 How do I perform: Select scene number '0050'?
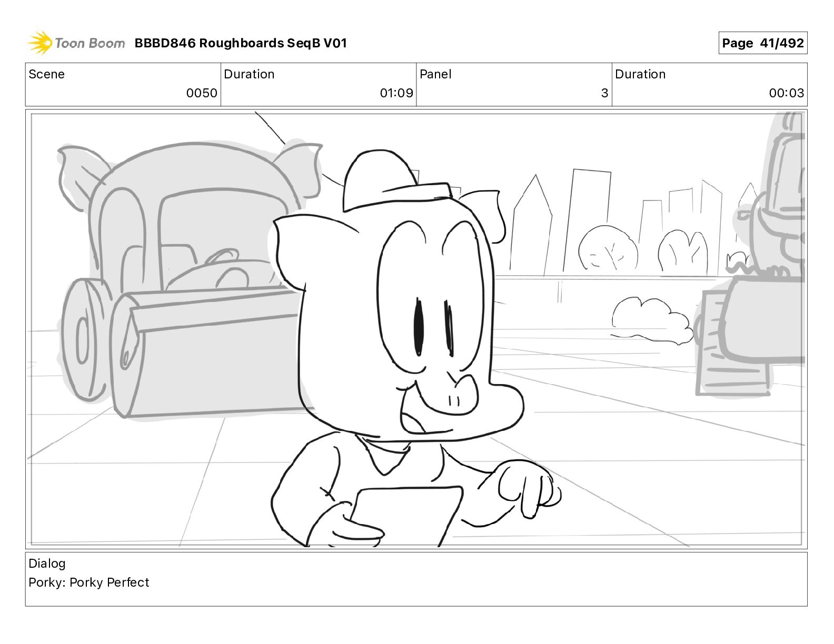[202, 93]
